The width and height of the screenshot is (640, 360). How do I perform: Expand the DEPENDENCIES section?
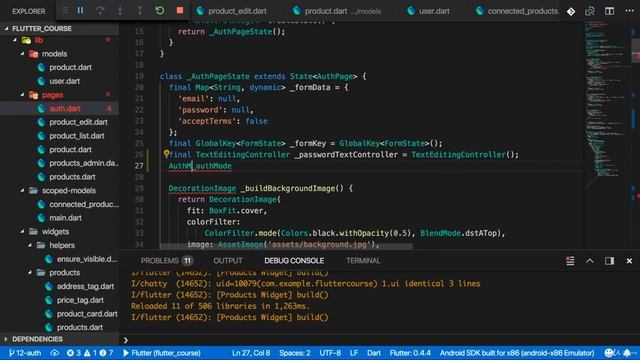(x=6, y=339)
